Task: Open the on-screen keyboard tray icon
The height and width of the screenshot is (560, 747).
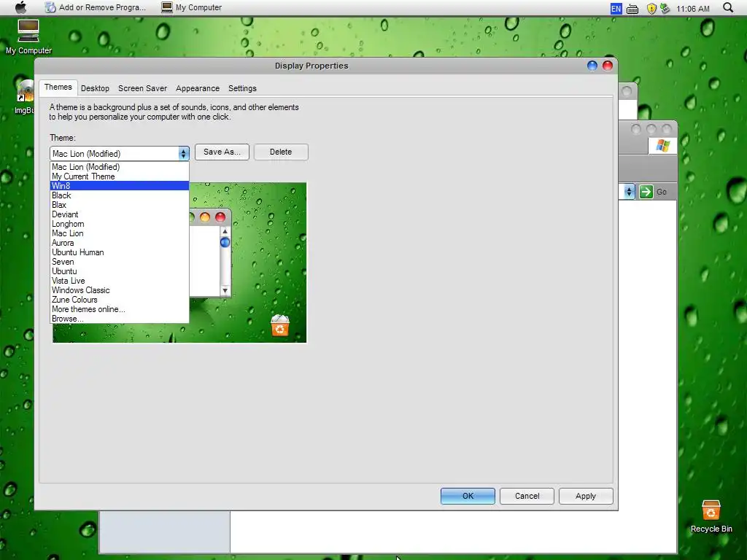Action: [632, 9]
